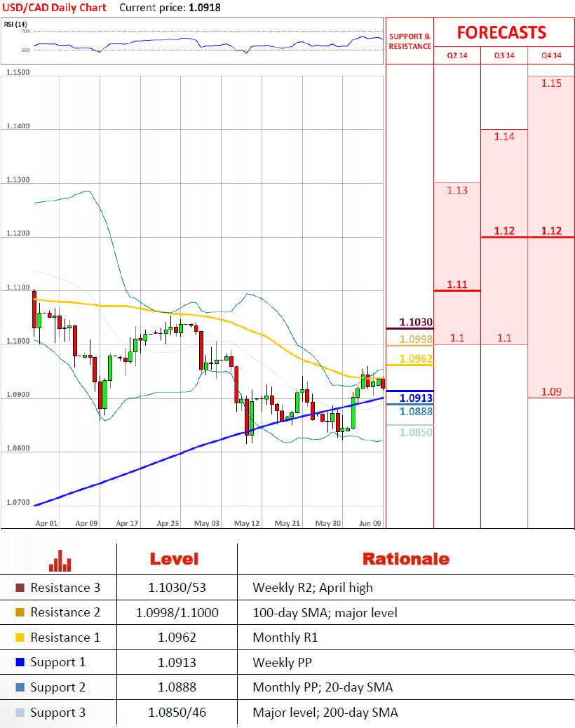Click the Support 3 light blue swatch
Screen dimensions: 575x728
tap(20, 712)
